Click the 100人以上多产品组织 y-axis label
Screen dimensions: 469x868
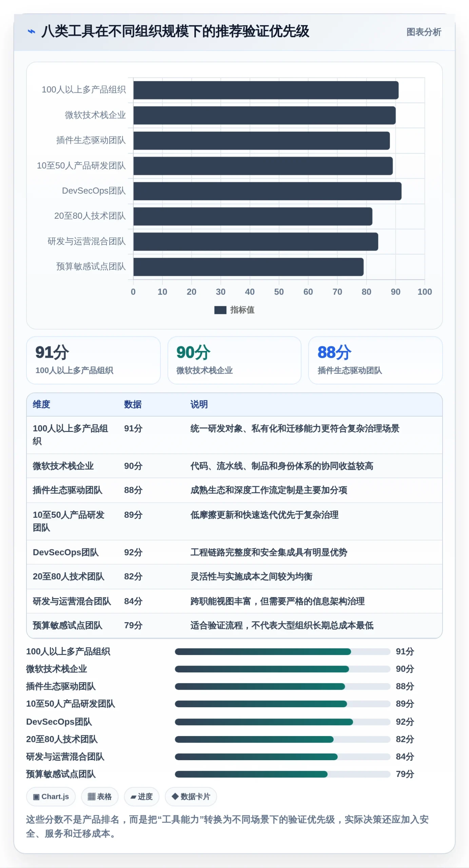tap(83, 90)
